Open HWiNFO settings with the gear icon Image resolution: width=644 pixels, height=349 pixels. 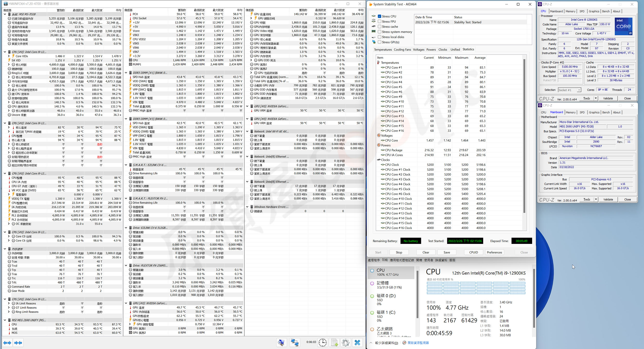pos(345,343)
